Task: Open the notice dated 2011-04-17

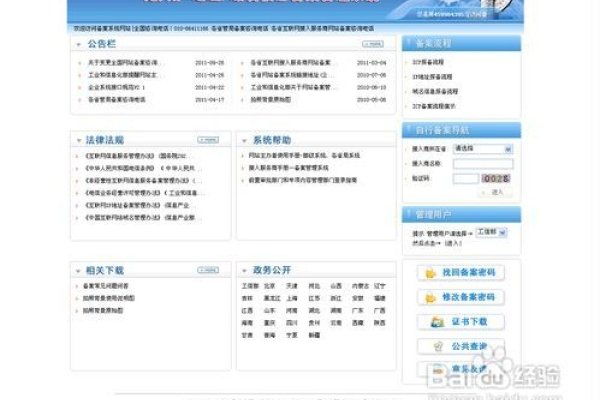Action: [117, 100]
